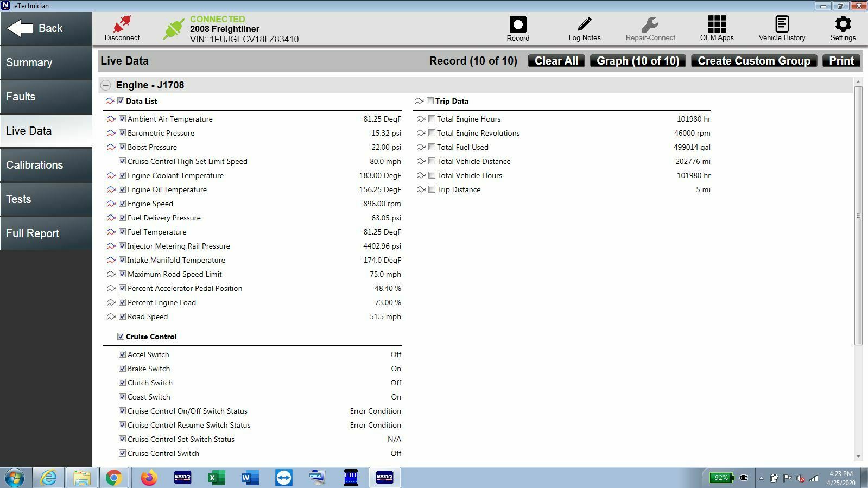This screenshot has width=868, height=488.
Task: Click the Print button
Action: pyautogui.click(x=841, y=61)
